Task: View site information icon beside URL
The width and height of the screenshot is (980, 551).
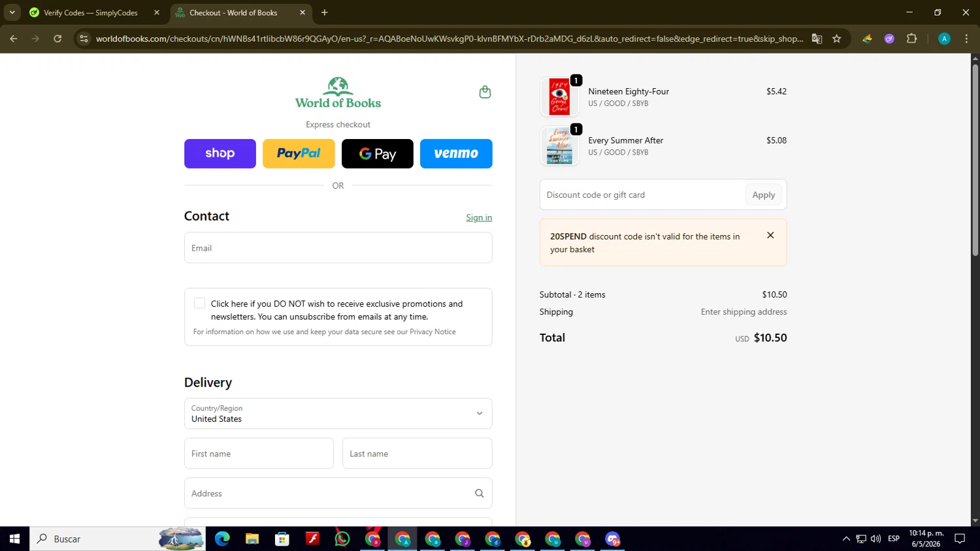Action: coord(84,39)
